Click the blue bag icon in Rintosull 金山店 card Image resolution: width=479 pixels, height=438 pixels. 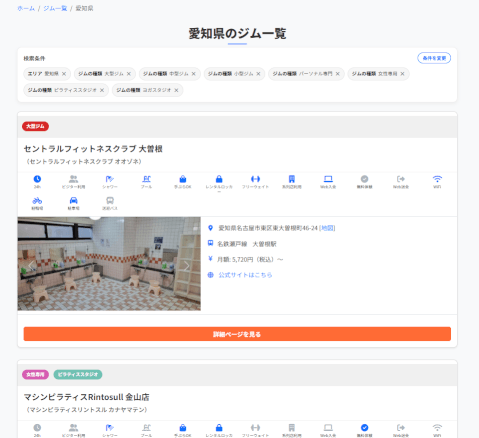coord(183,428)
